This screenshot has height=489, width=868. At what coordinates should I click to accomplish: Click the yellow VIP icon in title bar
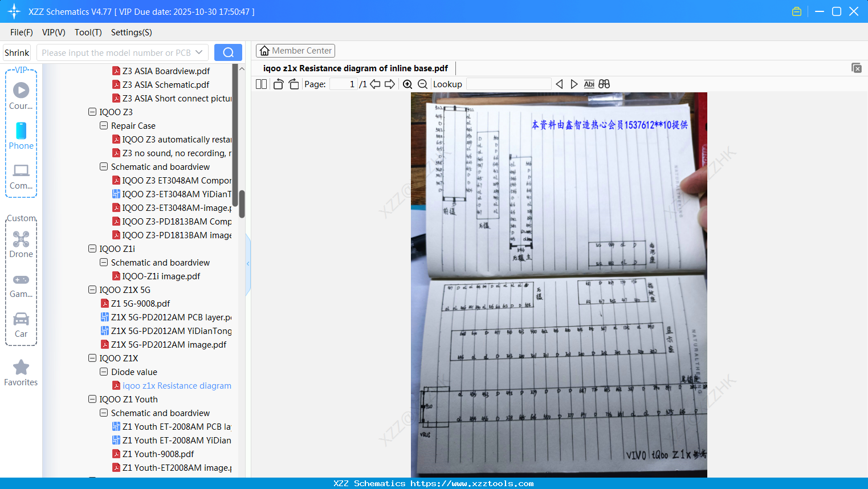coord(797,11)
